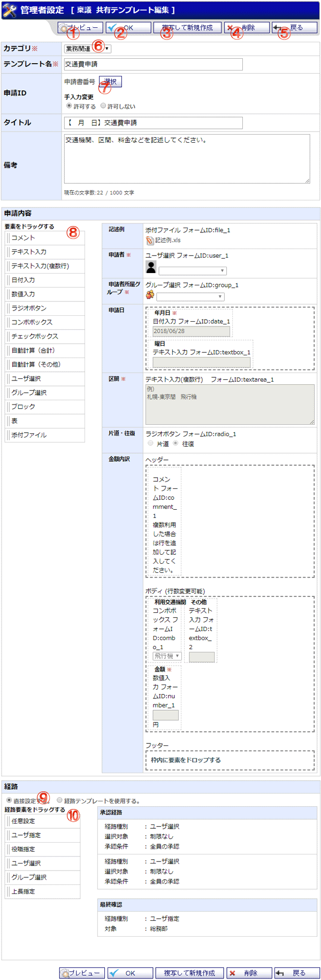Select 直接設定する radio button

coord(9,800)
